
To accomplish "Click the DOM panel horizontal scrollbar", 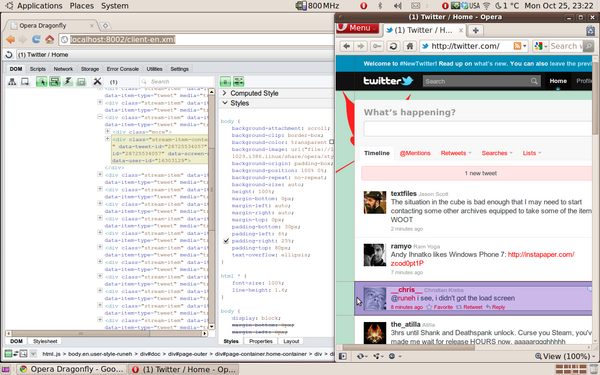I will [x=106, y=333].
